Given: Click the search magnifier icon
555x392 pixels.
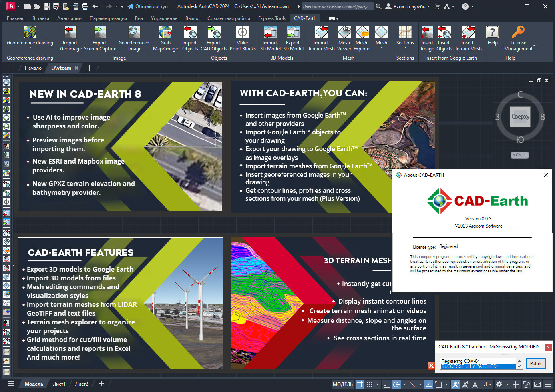Looking at the screenshot, I should point(379,6).
